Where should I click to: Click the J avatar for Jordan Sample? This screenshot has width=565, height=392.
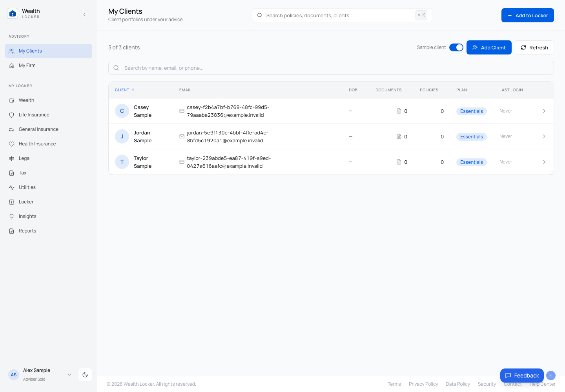(122, 136)
